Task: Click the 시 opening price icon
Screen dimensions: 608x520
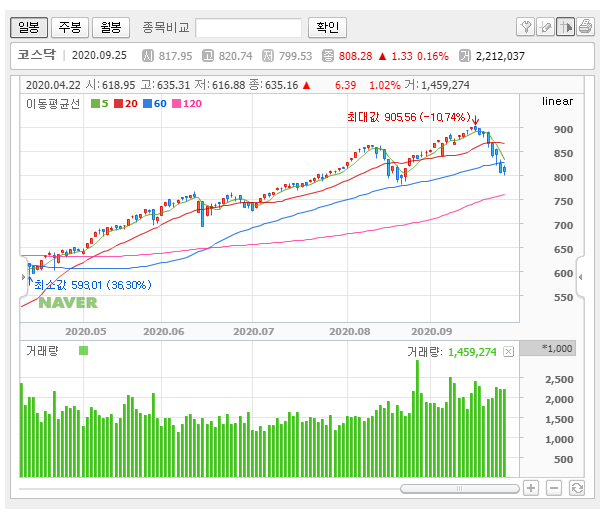Action: tap(148, 56)
